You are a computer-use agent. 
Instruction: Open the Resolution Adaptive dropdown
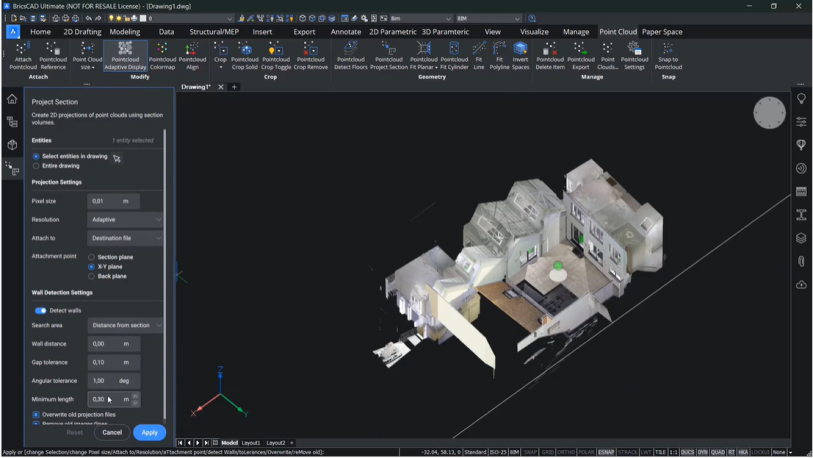pos(125,220)
